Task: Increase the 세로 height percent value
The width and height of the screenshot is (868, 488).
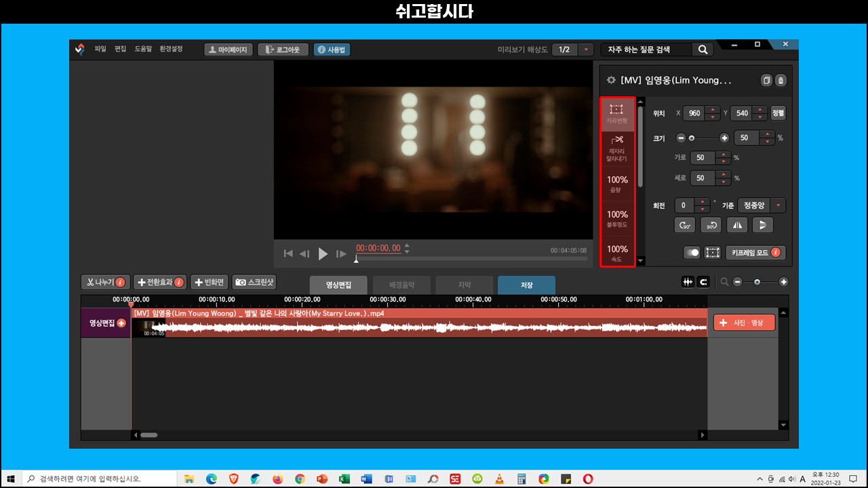Action: tap(724, 175)
